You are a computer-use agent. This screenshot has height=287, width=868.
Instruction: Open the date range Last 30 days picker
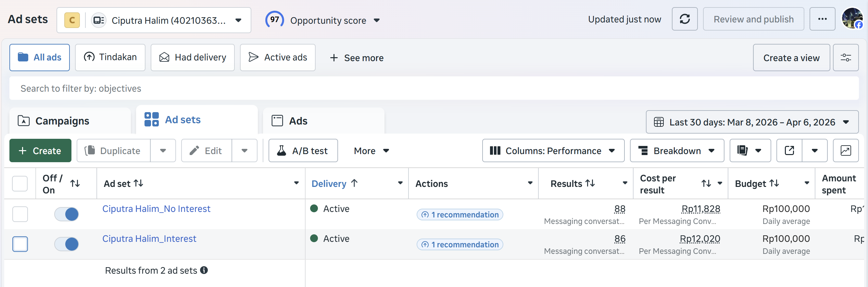click(x=752, y=122)
